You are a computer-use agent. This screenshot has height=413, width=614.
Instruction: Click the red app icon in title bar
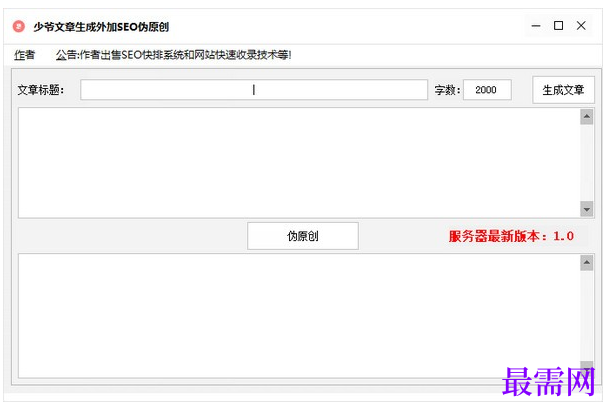[19, 27]
